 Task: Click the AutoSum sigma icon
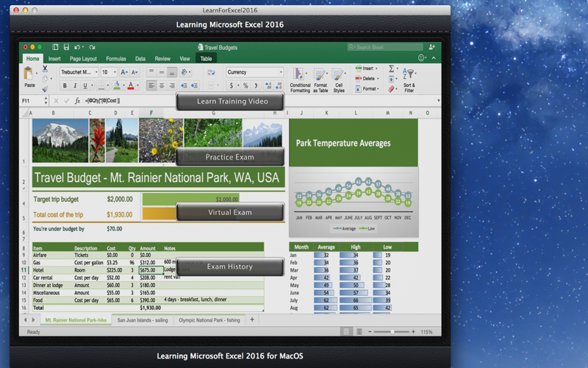(391, 68)
